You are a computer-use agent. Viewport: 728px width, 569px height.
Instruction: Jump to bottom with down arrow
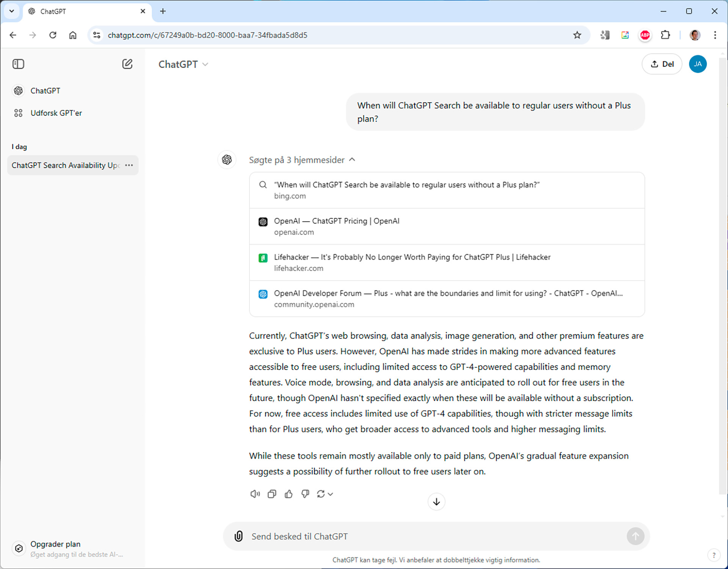pyautogui.click(x=436, y=502)
